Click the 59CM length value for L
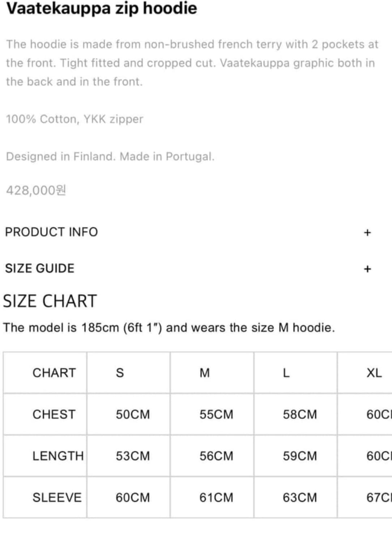 tap(300, 456)
